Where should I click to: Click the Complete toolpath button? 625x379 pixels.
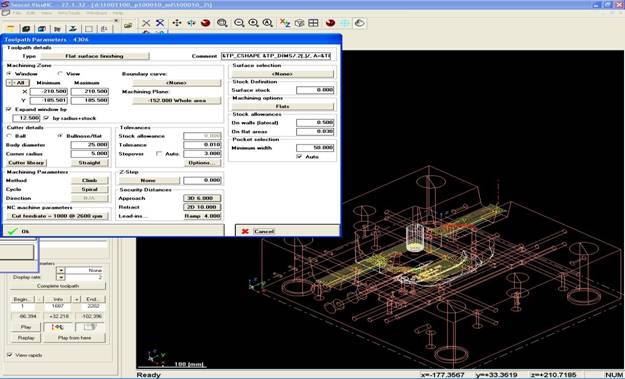click(x=58, y=286)
